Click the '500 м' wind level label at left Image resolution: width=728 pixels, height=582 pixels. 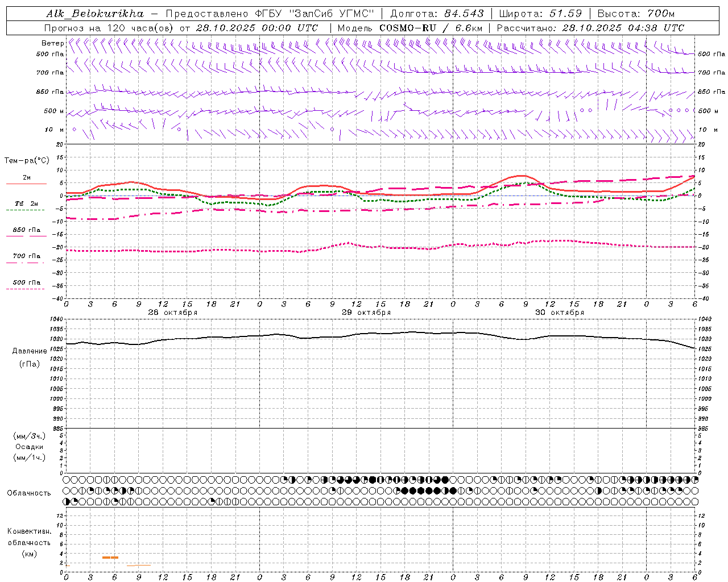pyautogui.click(x=54, y=111)
